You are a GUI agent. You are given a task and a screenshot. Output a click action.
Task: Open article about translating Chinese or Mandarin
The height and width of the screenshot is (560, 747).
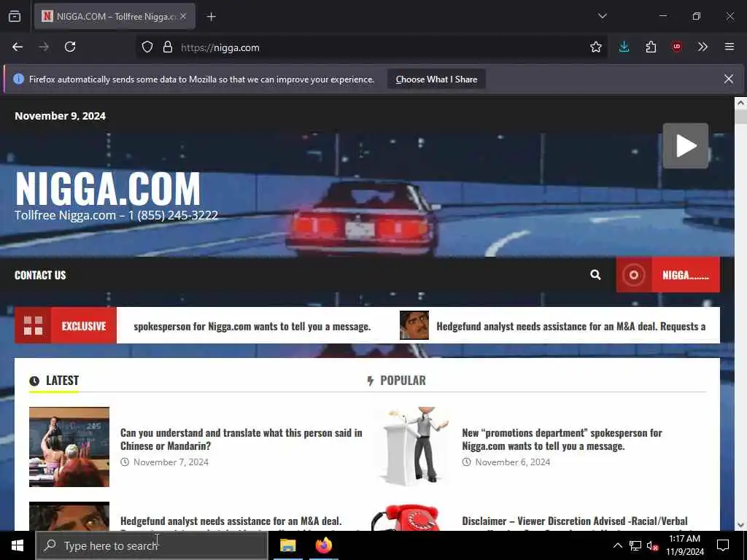click(241, 439)
